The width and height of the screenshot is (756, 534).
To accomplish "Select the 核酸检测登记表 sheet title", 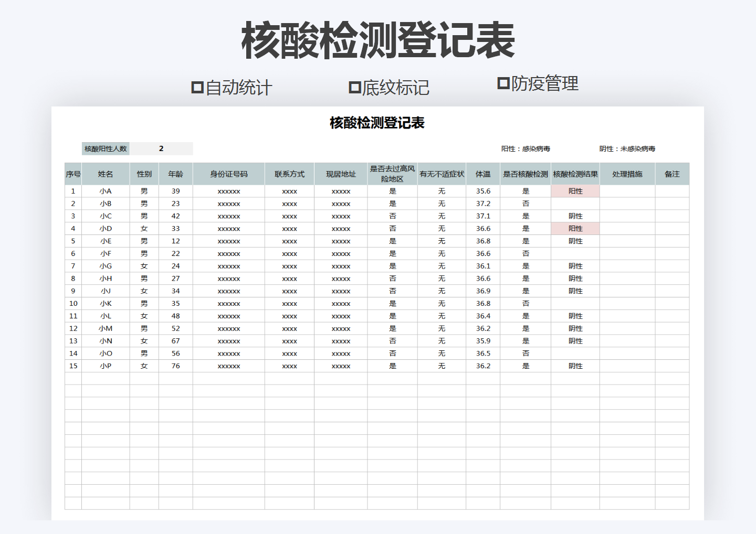I will coord(377,123).
